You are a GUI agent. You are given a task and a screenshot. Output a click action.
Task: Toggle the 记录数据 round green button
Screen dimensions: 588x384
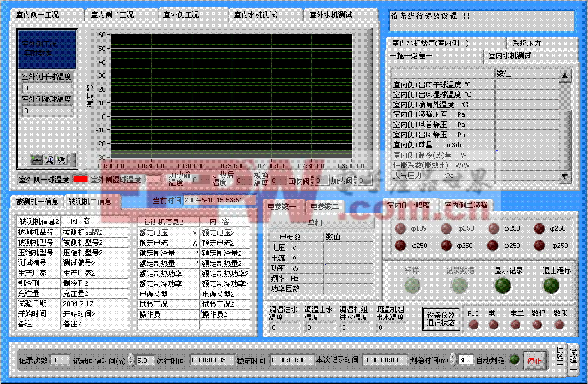(x=460, y=286)
